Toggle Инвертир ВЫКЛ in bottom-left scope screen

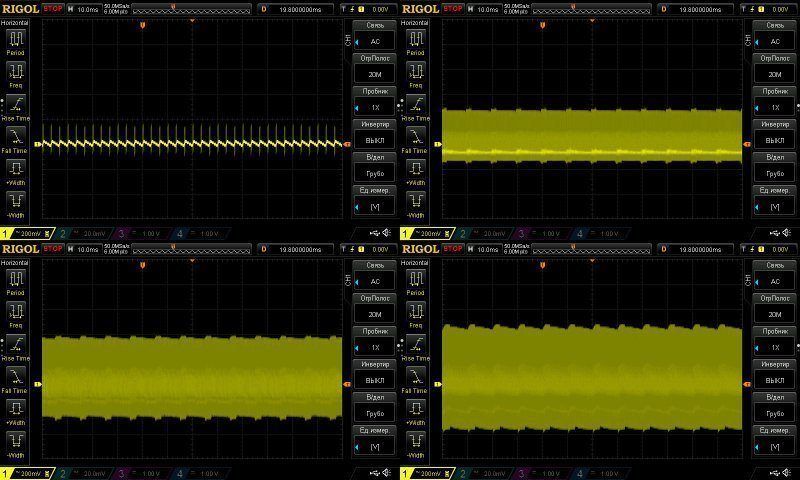click(x=375, y=375)
